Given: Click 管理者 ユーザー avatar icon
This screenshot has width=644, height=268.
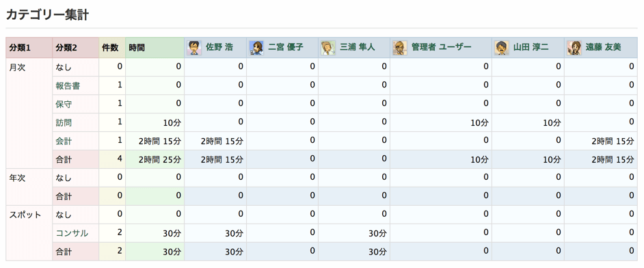Looking at the screenshot, I should click(x=400, y=48).
